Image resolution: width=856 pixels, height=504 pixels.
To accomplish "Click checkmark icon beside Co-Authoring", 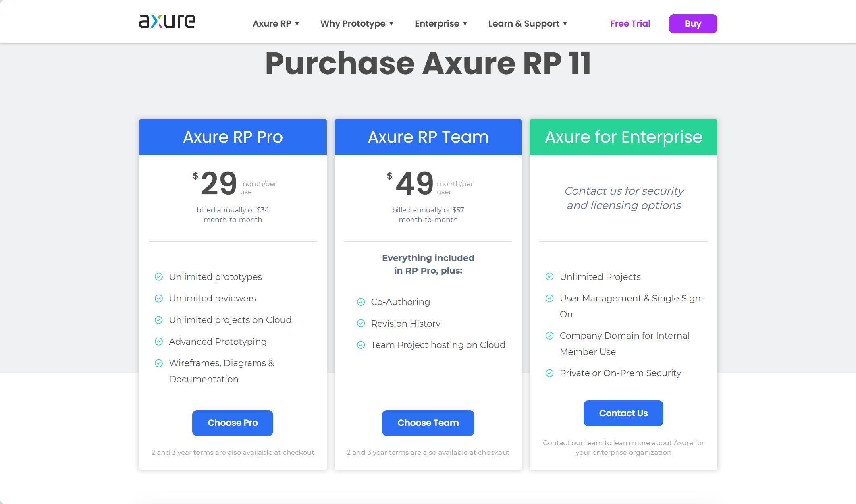I will 361,302.
